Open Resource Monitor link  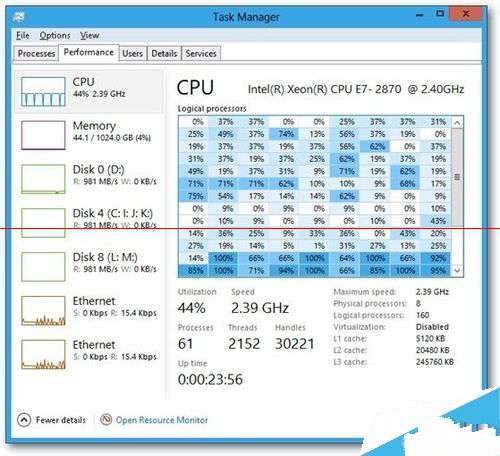point(162,420)
